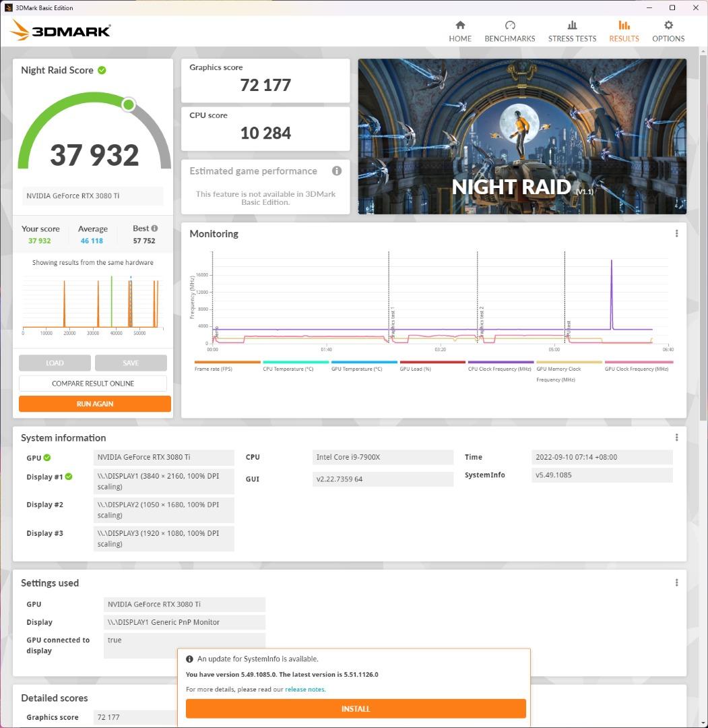Viewport: 708px width, 728px height.
Task: Open System information three-dot menu
Action: pos(676,437)
